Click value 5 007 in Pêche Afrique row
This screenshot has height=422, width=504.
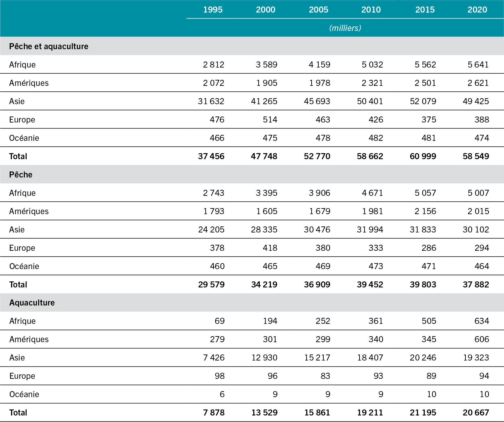[x=478, y=193]
